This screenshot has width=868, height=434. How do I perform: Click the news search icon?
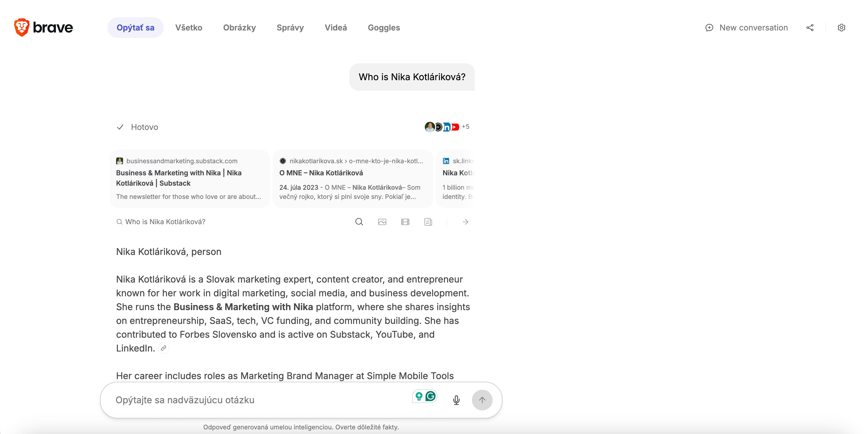(x=428, y=222)
